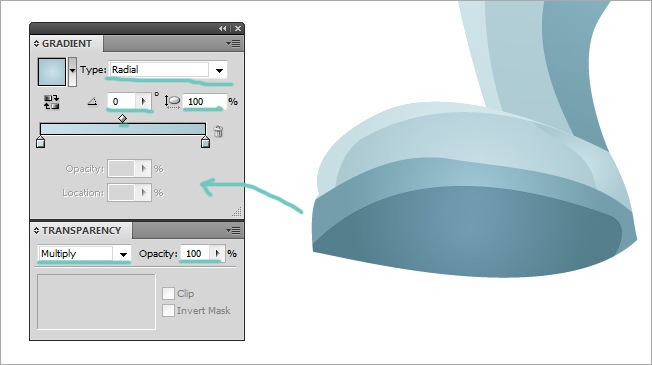Click the angle field showing 0

pyautogui.click(x=121, y=101)
